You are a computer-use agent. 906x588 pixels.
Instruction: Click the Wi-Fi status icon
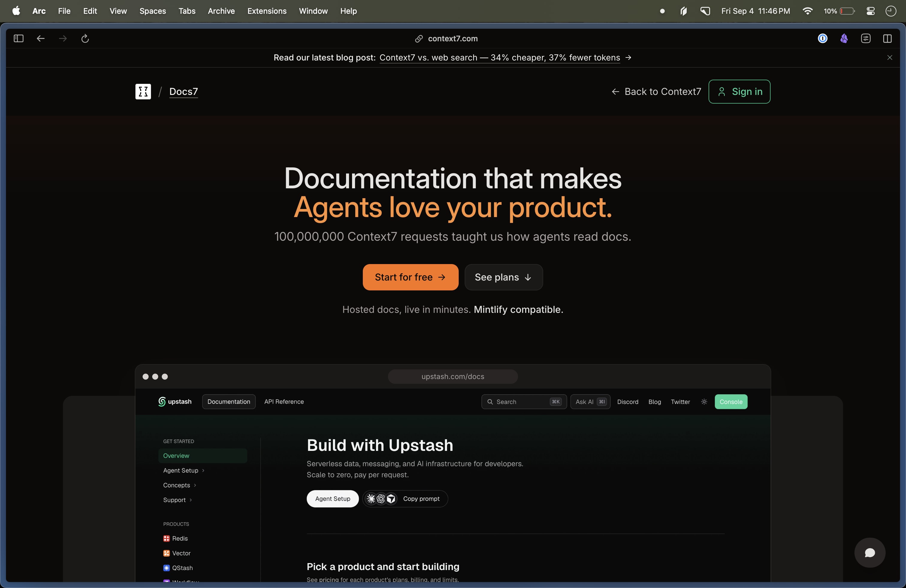pos(807,11)
